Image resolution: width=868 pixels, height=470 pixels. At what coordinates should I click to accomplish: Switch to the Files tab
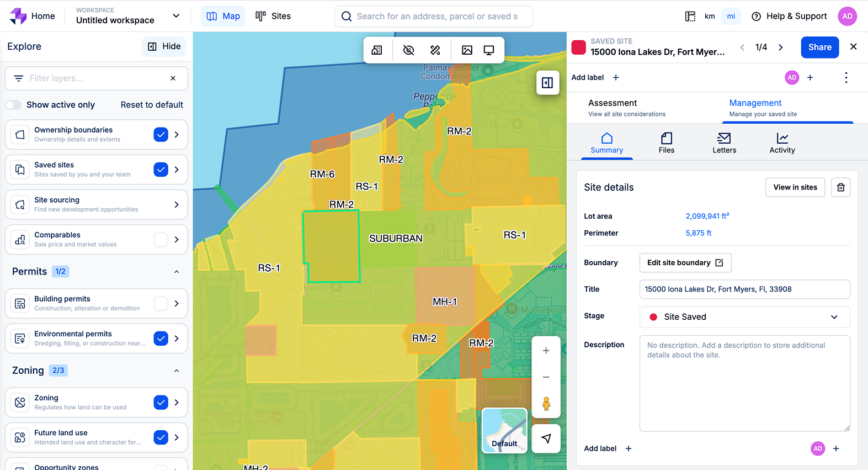tap(666, 143)
